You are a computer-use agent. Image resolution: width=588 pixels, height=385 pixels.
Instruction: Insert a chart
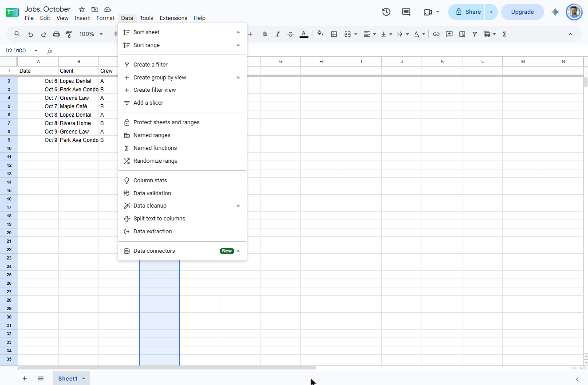click(462, 34)
